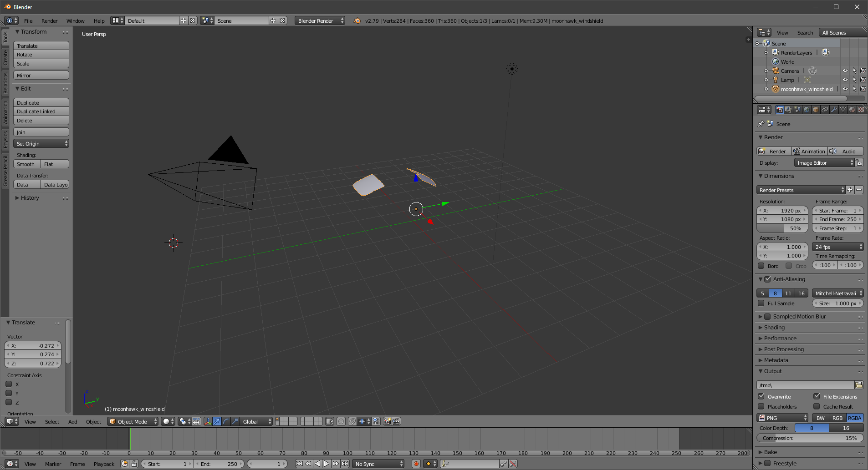The height and width of the screenshot is (470, 868).
Task: Play animation in reverse in timeline
Action: (317, 464)
